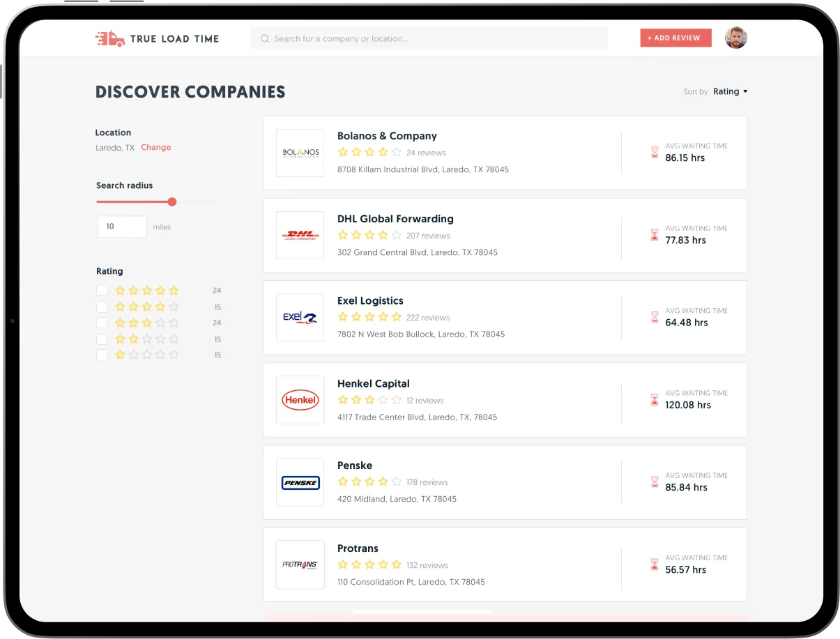The height and width of the screenshot is (639, 840).
Task: Open the Penske company listing
Action: pyautogui.click(x=505, y=482)
